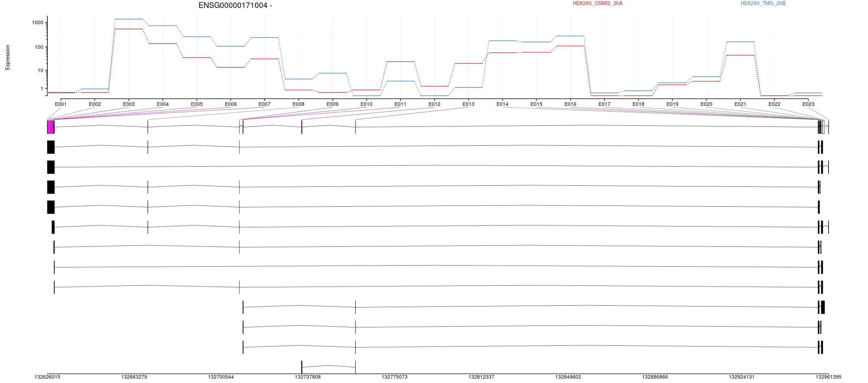Screen dimensions: 868x383
Task: Click exon label E023
Action: (808, 104)
